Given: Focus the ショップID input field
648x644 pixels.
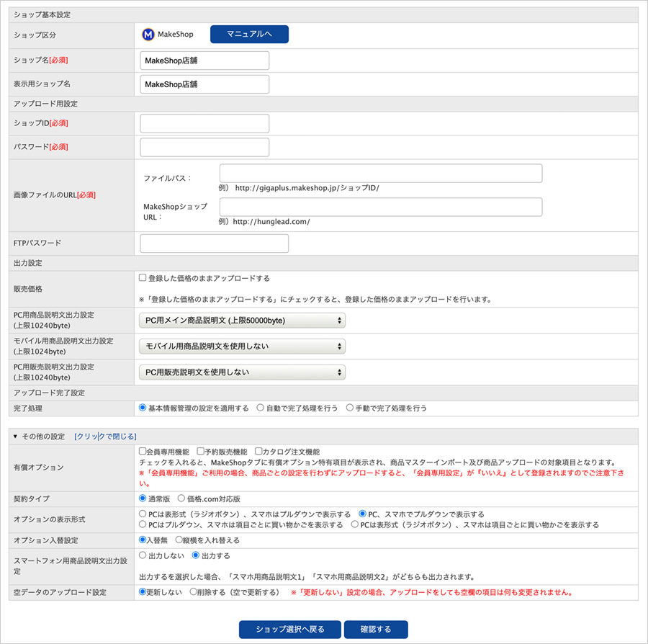Looking at the screenshot, I should point(204,124).
